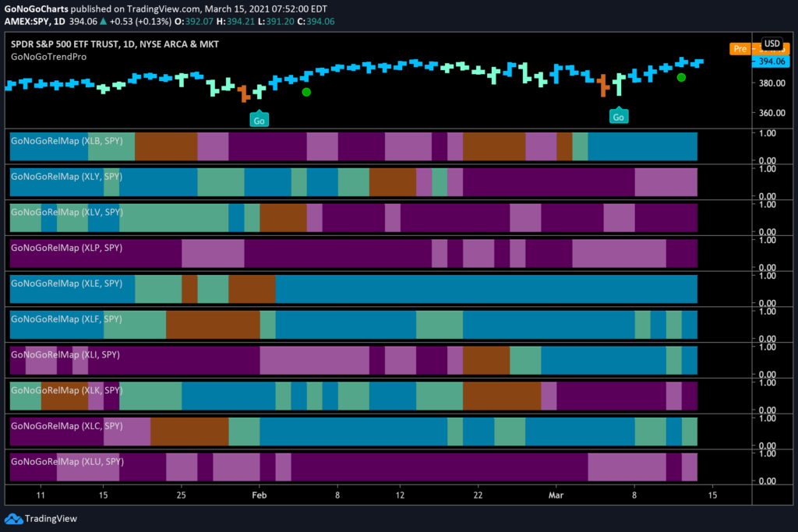Select the GoNoGoRelMap (XLK, SPY) label
Image resolution: width=798 pixels, height=532 pixels.
click(67, 390)
